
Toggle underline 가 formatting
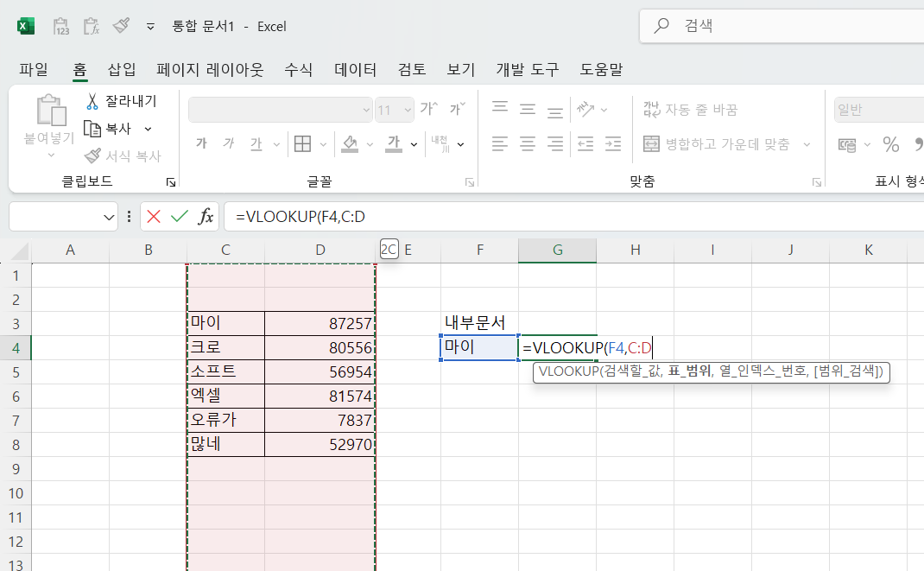(x=256, y=143)
